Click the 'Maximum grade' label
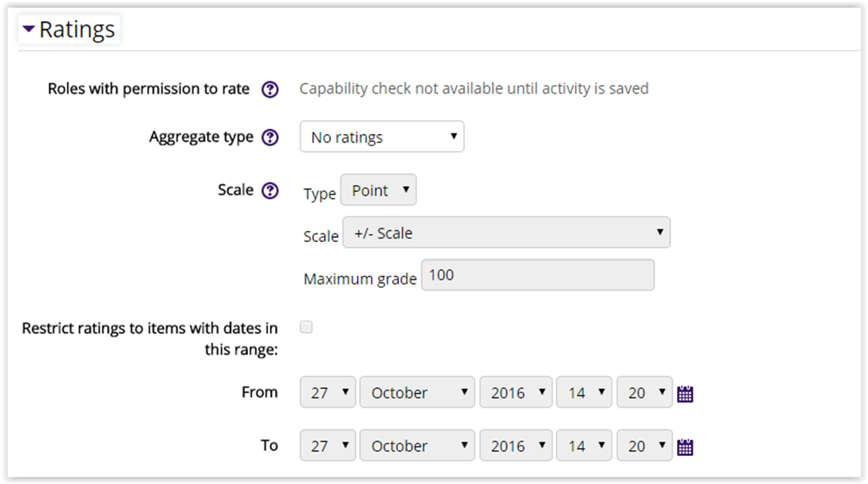The height and width of the screenshot is (484, 868). pos(360,279)
